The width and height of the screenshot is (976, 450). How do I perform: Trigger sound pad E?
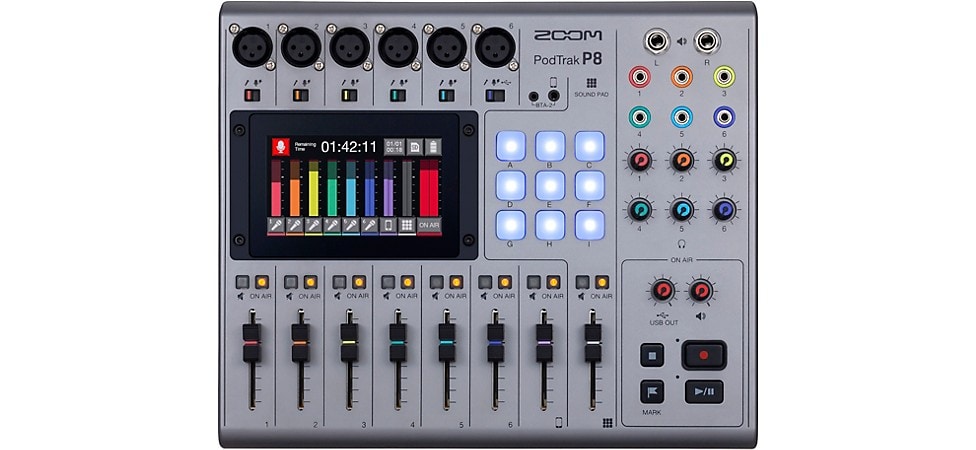click(550, 185)
